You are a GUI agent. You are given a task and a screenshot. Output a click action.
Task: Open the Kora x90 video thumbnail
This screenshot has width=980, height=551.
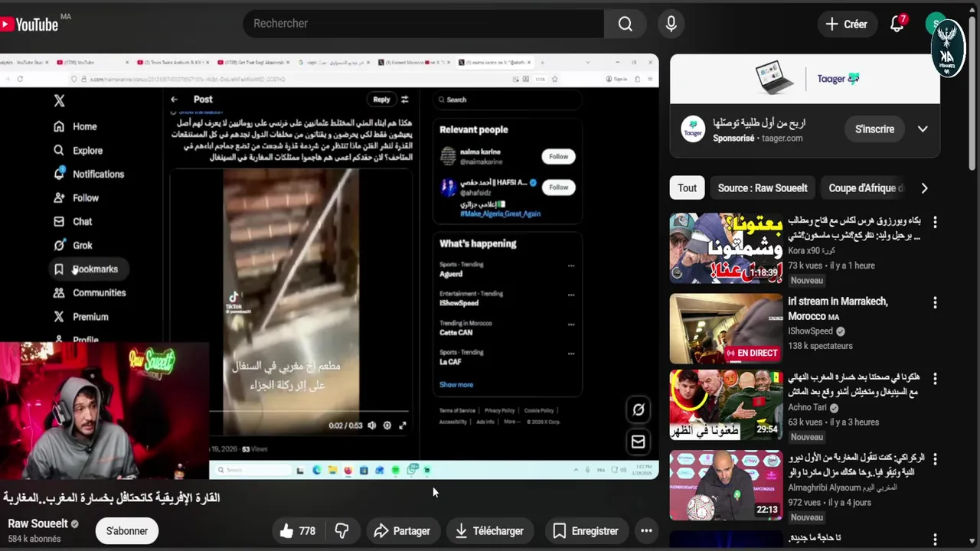click(x=727, y=248)
